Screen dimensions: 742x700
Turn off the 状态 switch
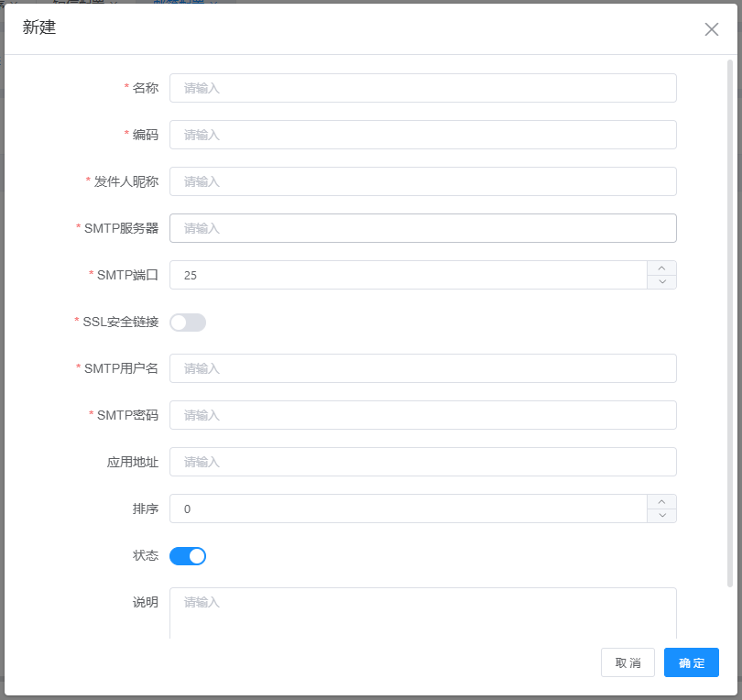click(188, 556)
